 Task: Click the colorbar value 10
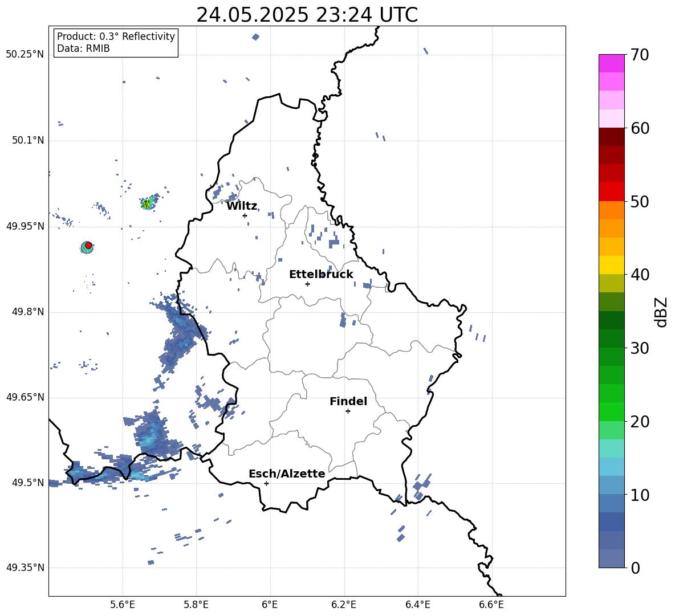[640, 495]
